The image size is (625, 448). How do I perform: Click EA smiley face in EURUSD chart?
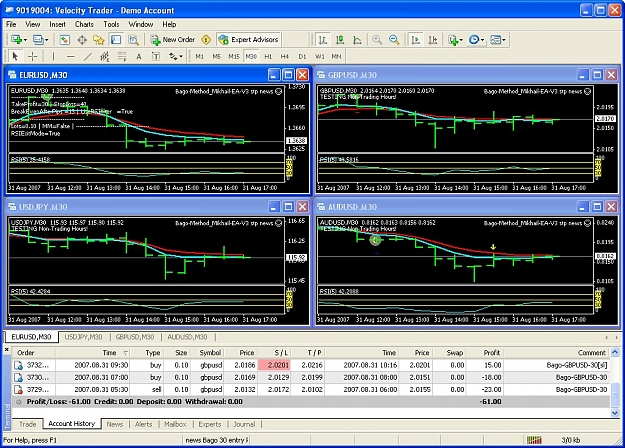pos(279,91)
